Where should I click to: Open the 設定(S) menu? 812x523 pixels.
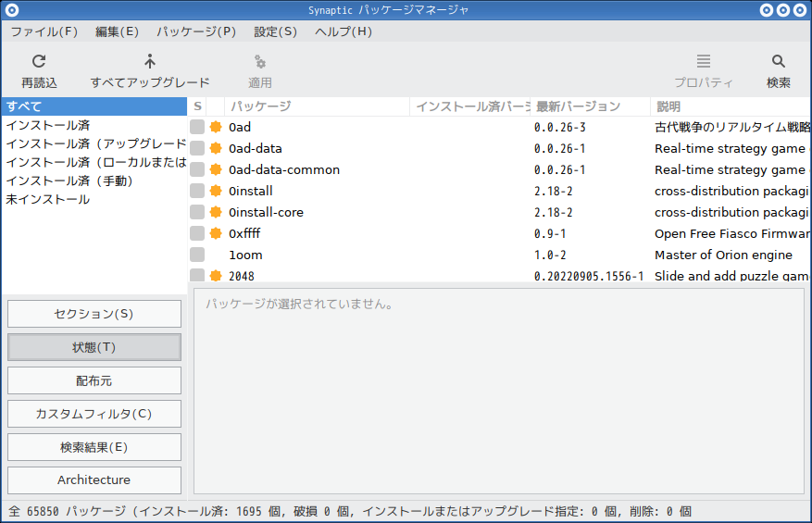click(x=276, y=31)
